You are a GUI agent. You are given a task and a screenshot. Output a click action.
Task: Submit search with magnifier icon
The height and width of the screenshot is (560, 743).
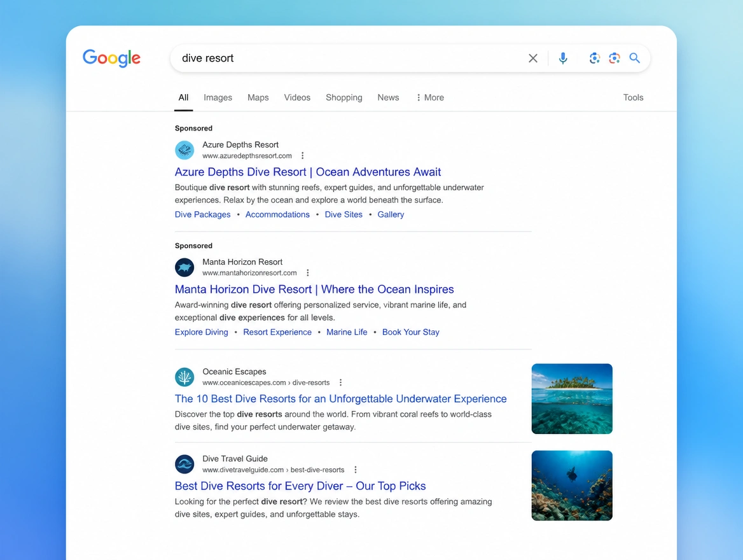click(634, 58)
